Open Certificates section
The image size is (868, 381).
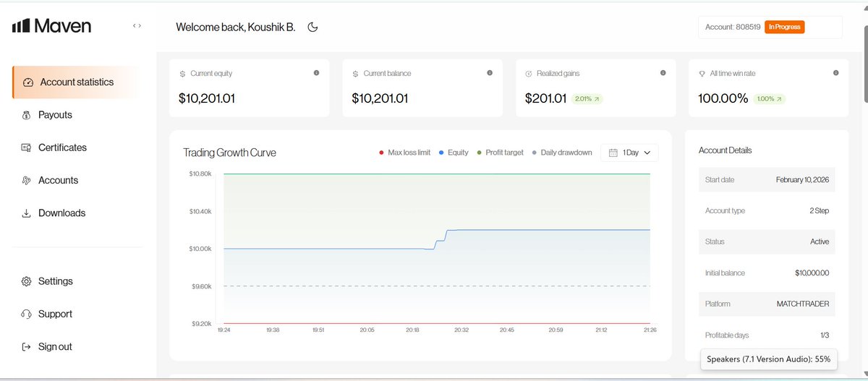pos(62,147)
